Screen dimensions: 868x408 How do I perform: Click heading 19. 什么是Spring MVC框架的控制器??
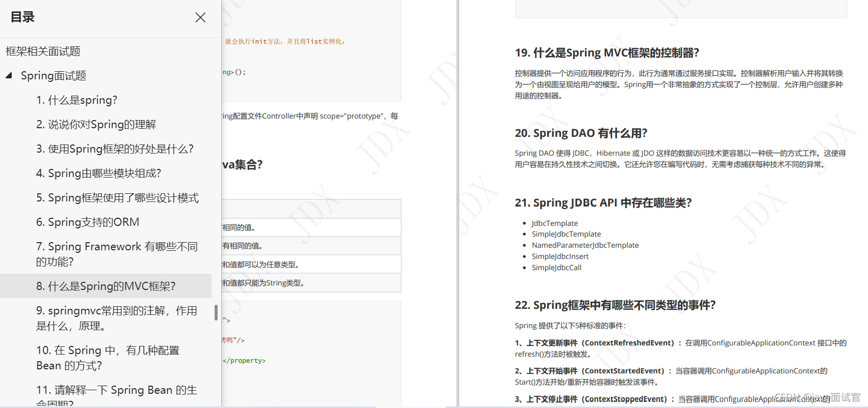607,53
